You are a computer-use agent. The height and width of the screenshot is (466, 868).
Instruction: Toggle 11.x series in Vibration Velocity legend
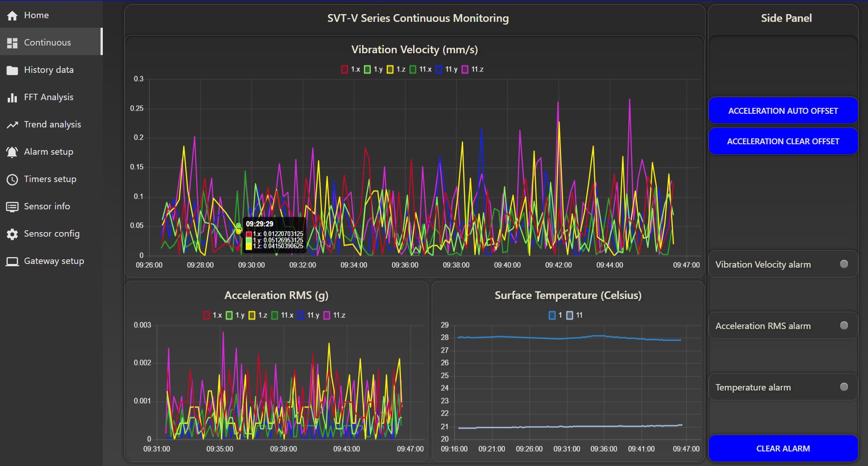[x=421, y=69]
